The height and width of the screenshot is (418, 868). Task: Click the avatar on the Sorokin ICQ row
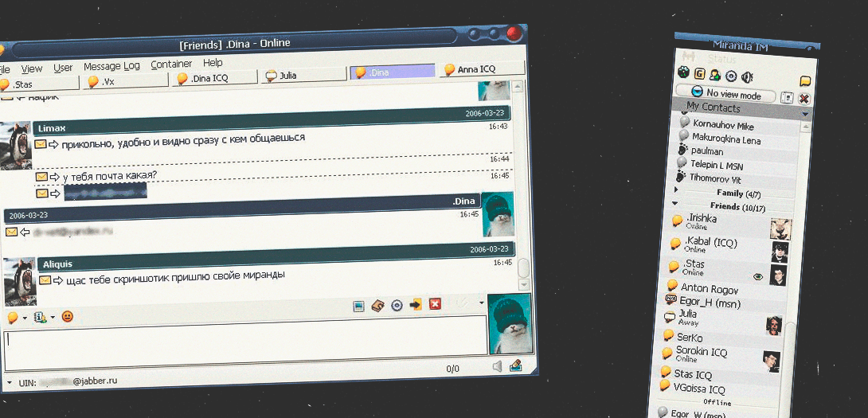[772, 361]
